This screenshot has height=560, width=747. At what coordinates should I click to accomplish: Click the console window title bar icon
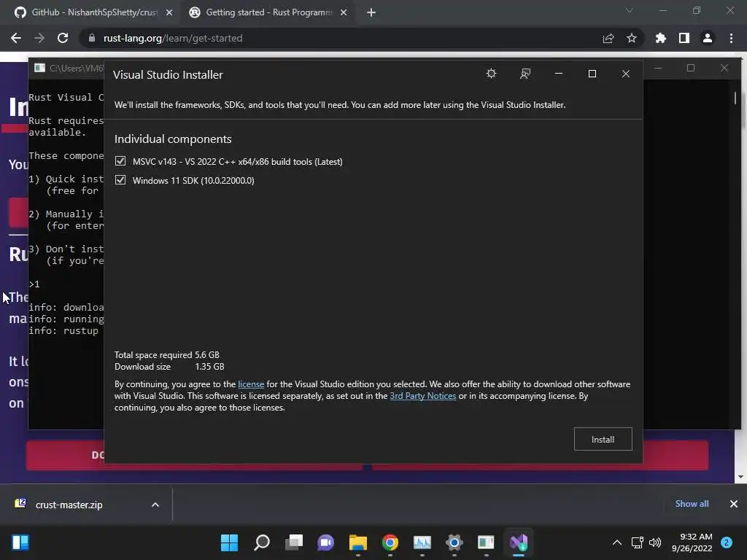coord(40,68)
